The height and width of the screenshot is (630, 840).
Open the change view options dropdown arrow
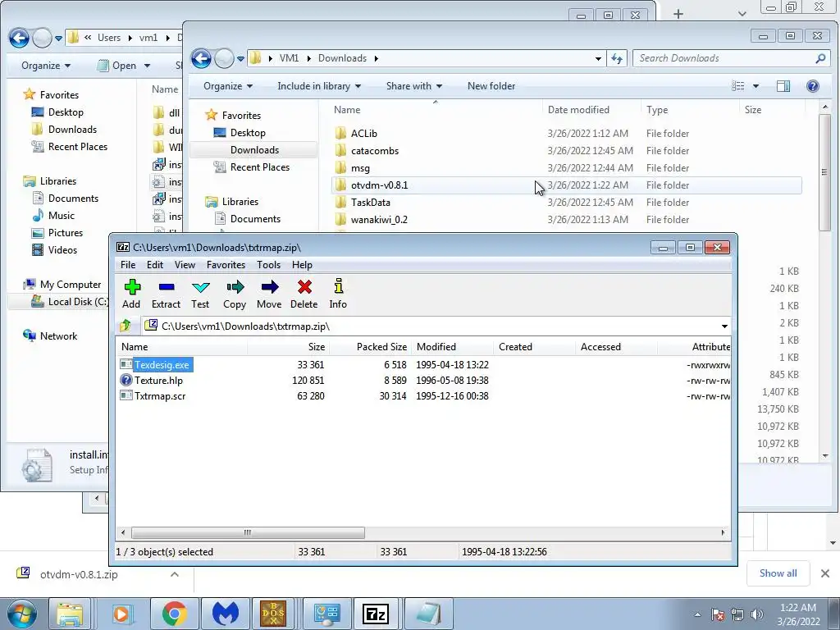756,86
